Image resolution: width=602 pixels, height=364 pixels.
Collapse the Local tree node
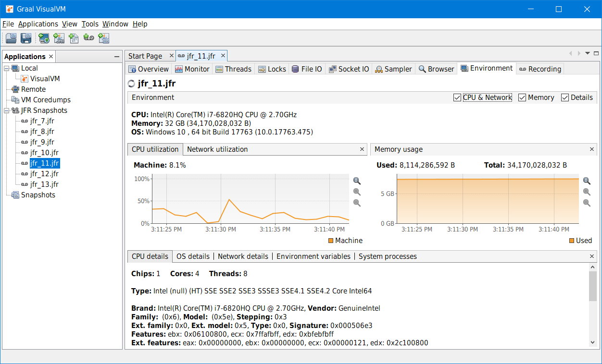[x=7, y=68]
